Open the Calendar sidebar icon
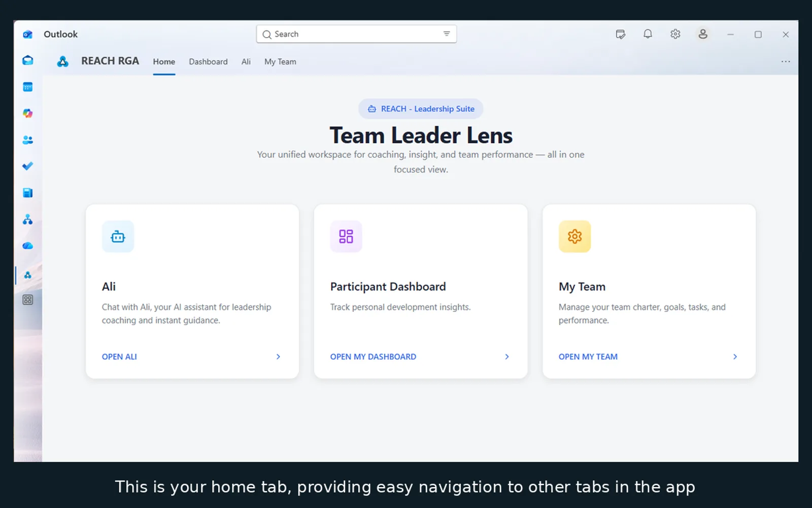 point(28,87)
